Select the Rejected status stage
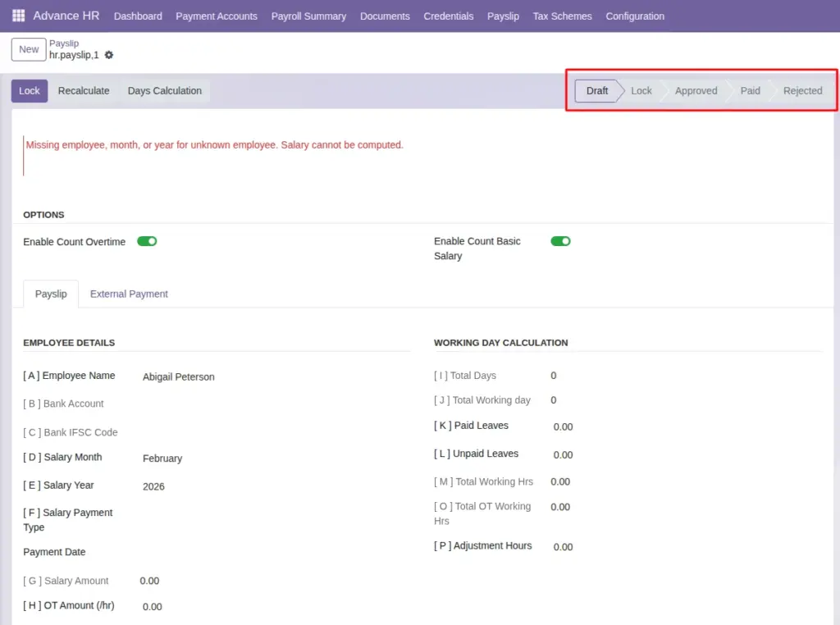 tap(802, 91)
